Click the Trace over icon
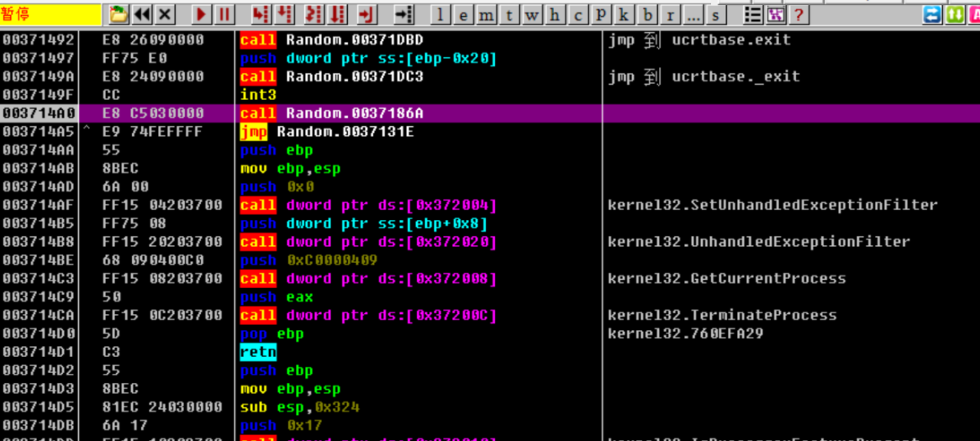 pyautogui.click(x=338, y=14)
